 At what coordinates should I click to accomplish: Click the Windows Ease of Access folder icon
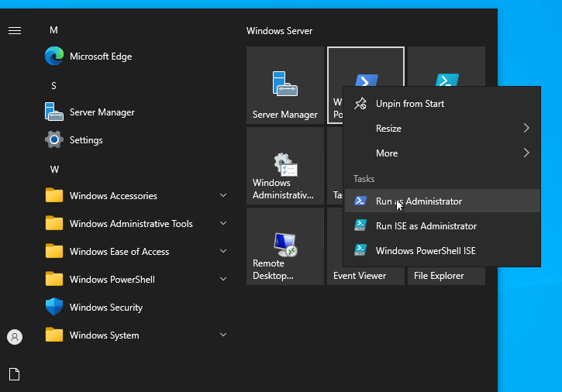(x=54, y=251)
